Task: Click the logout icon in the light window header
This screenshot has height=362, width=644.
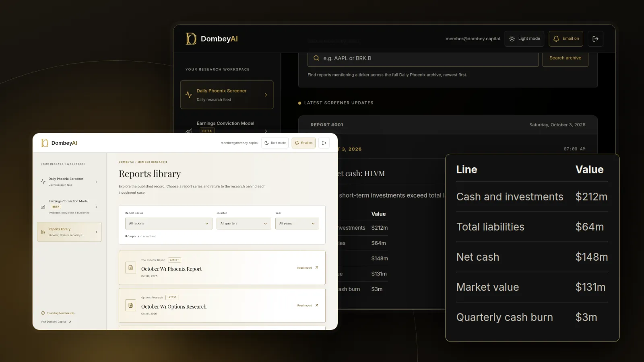Action: pos(324,143)
